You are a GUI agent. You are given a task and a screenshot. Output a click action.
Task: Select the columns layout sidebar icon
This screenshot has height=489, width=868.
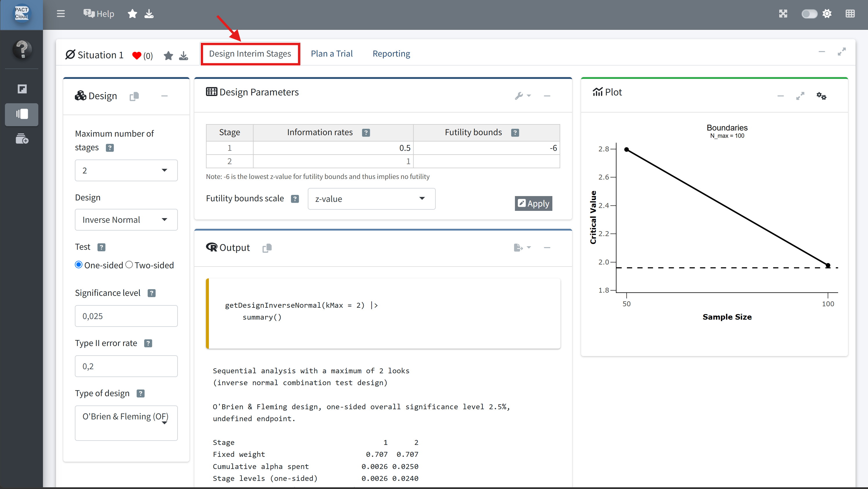[21, 114]
